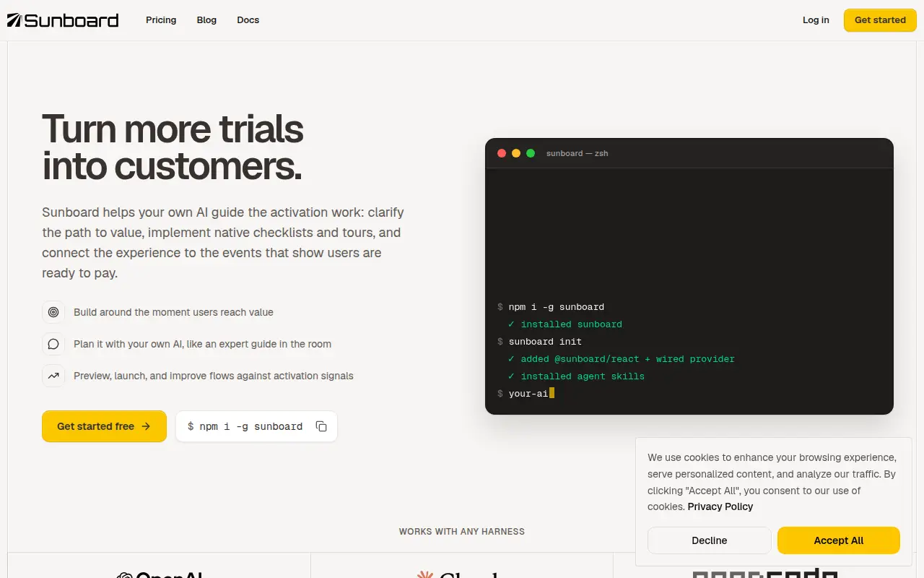Click the Get started header button
Screen dimensions: 924x578
click(x=880, y=20)
